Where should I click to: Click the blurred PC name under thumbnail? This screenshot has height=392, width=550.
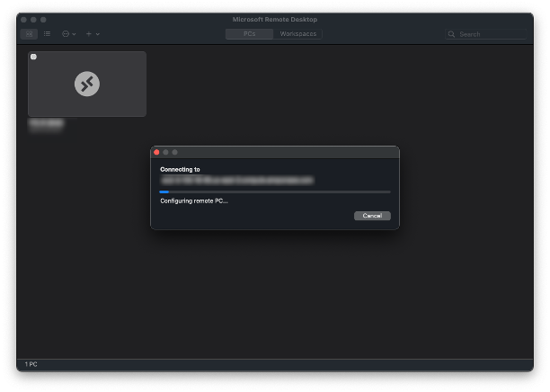pos(47,124)
